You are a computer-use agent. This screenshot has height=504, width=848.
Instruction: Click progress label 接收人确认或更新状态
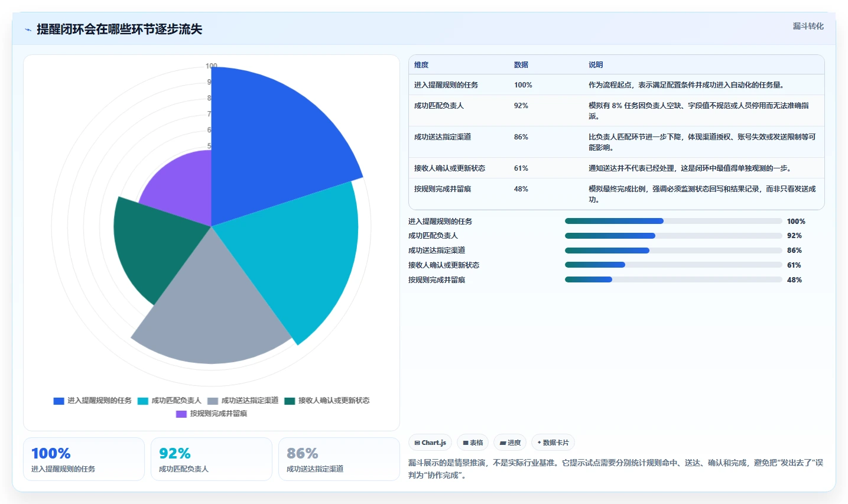pyautogui.click(x=444, y=265)
